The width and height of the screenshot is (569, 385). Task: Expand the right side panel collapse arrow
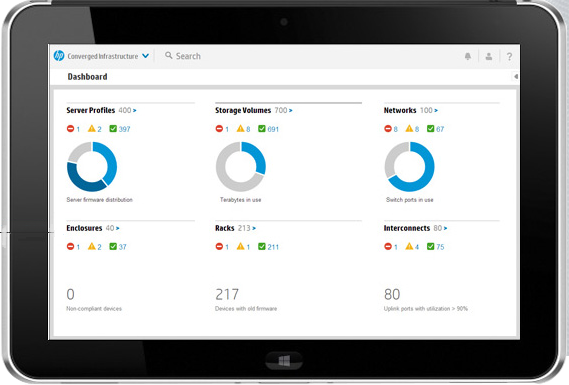516,76
